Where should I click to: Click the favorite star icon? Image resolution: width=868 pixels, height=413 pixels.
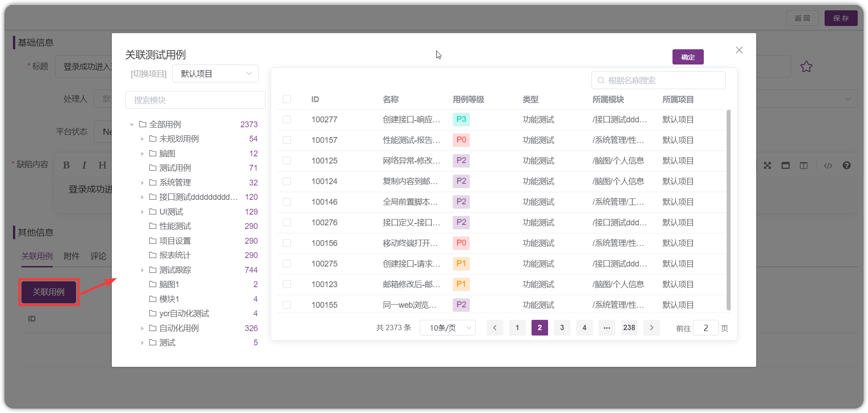point(806,67)
